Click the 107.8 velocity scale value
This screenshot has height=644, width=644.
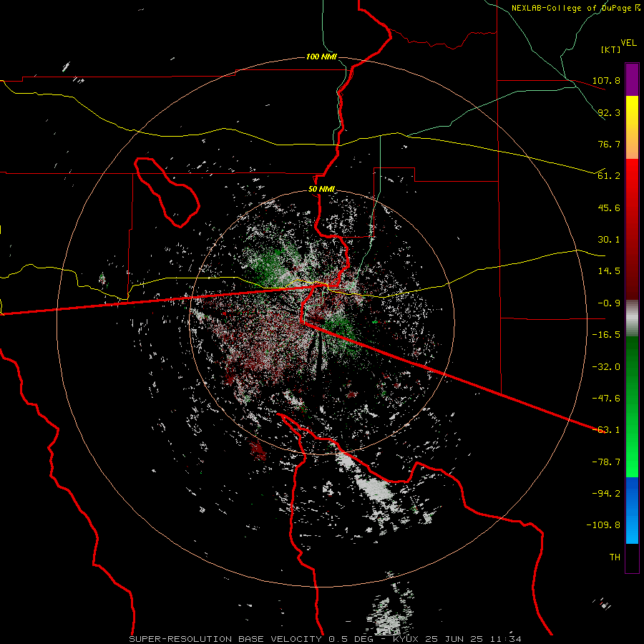coord(606,80)
